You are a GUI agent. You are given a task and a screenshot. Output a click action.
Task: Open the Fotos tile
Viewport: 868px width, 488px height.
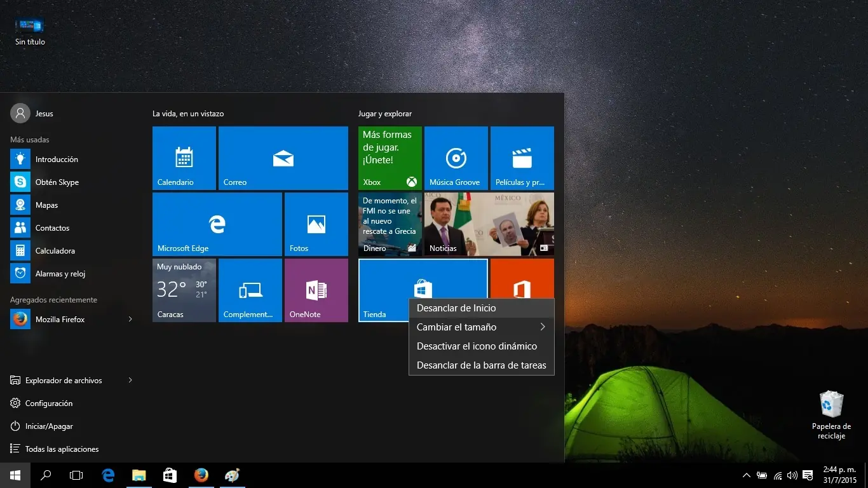click(316, 224)
